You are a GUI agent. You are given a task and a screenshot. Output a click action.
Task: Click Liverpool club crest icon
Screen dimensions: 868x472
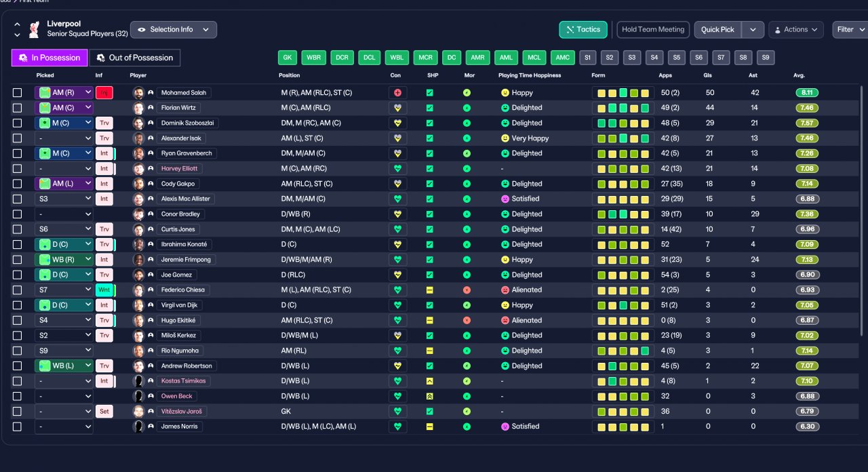[34, 29]
